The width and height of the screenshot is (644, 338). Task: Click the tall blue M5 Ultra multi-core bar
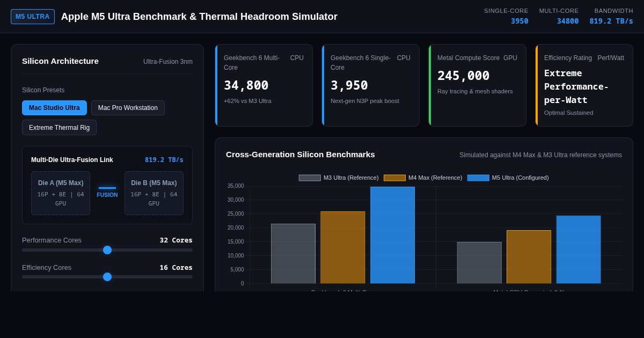tap(392, 235)
